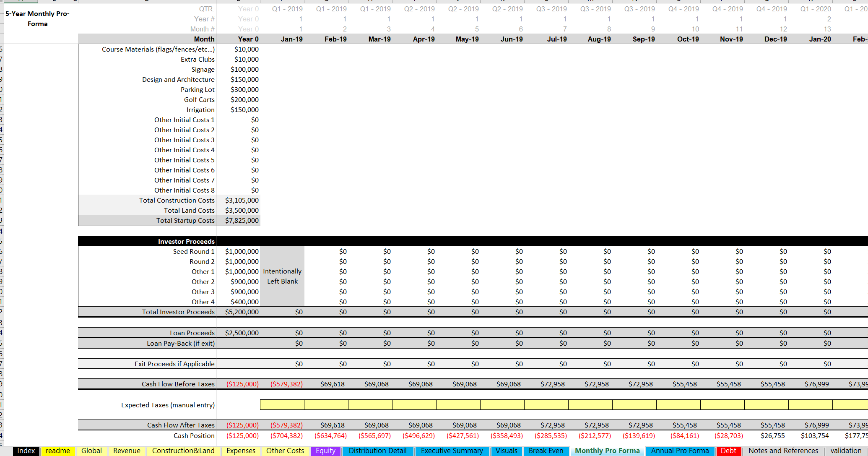
Task: Open the Annual Pro Forma sheet
Action: [x=680, y=451]
